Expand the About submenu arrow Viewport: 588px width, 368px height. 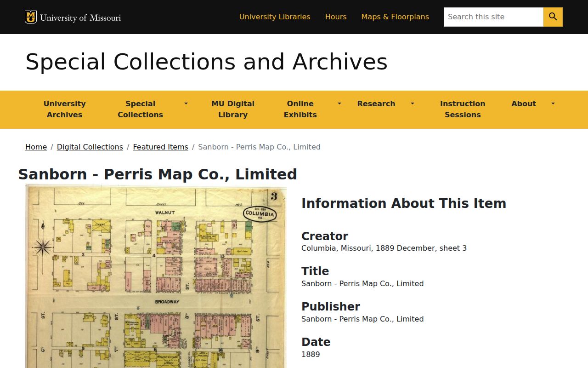coord(553,103)
